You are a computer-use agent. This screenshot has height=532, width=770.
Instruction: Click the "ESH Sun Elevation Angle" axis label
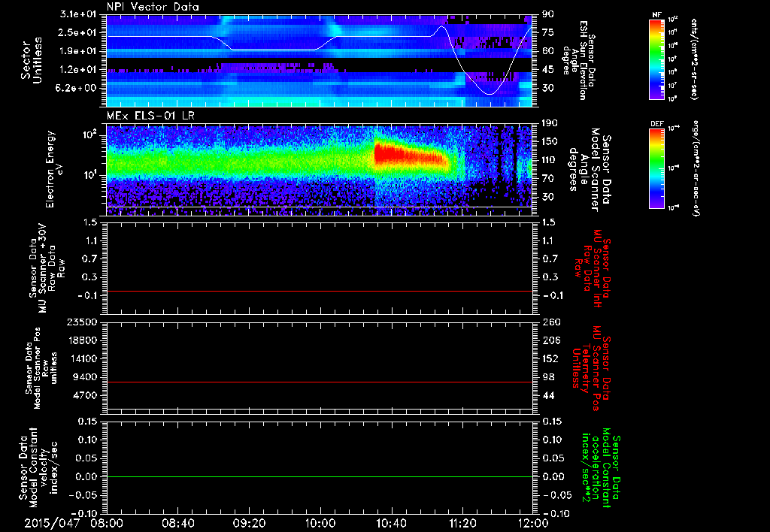point(580,60)
